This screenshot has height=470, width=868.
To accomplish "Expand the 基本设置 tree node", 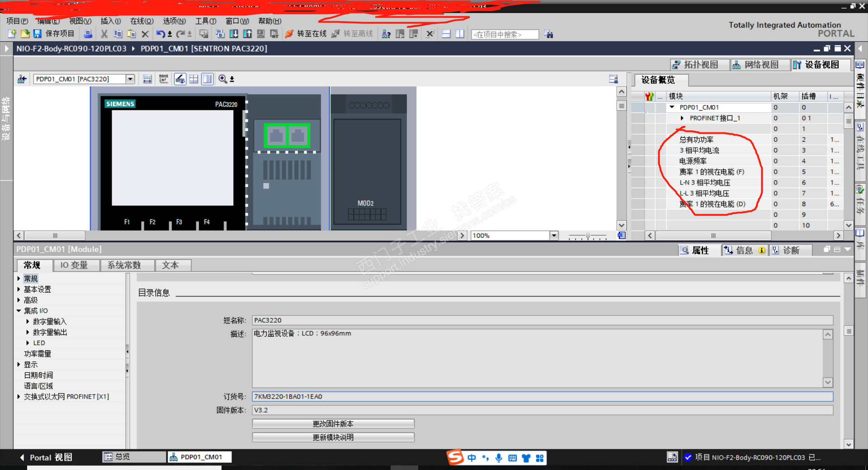I will pyautogui.click(x=19, y=289).
